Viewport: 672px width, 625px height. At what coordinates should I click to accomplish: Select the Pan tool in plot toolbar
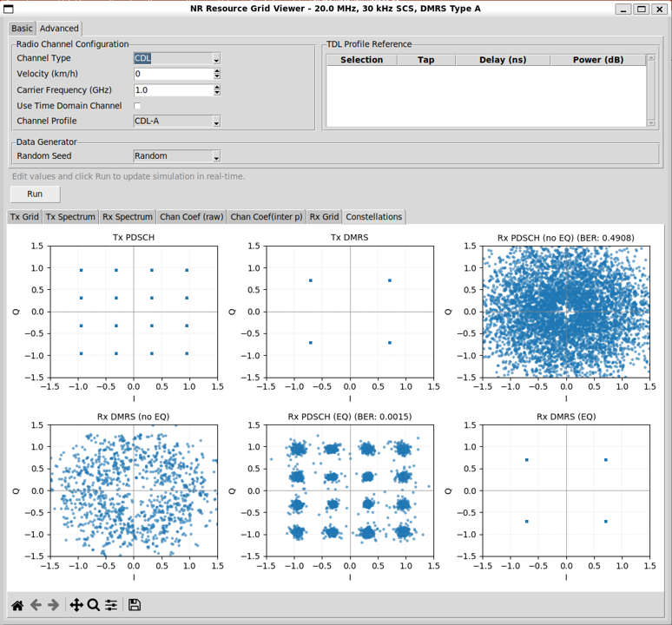(x=76, y=605)
